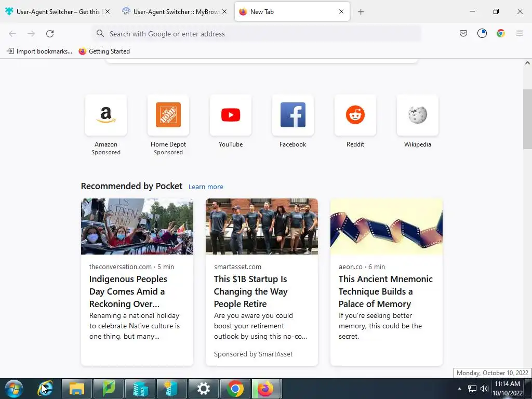Click 'aeon.co · 6 min' source text
Screen dimensions: 532x399
click(x=362, y=267)
